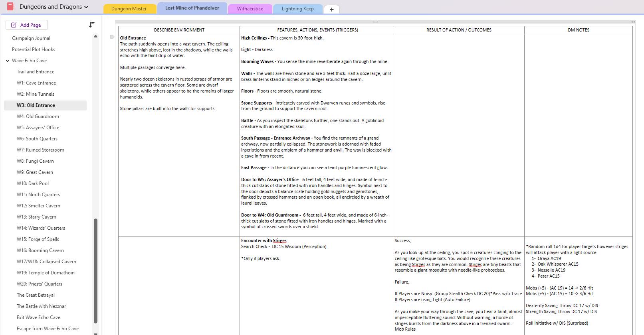644x335 pixels.
Task: Go to W13: Starry Cavern page
Action: 36,217
